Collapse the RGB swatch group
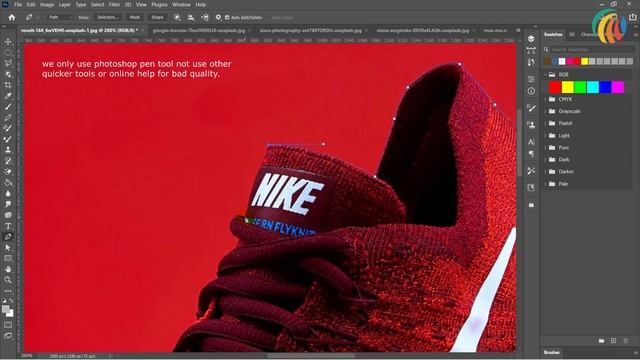The height and width of the screenshot is (360, 640). [x=545, y=75]
